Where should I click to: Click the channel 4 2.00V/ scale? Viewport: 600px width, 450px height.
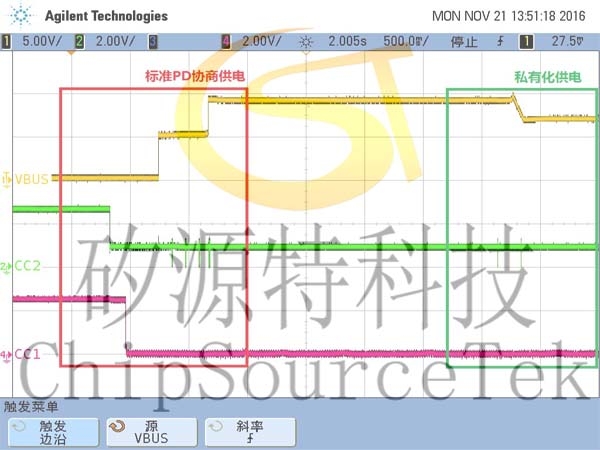[x=262, y=41]
